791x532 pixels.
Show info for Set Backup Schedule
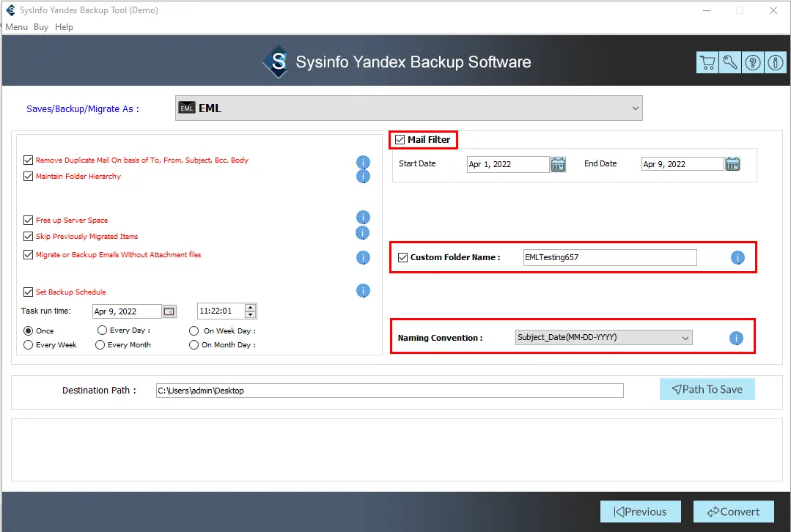(x=363, y=291)
